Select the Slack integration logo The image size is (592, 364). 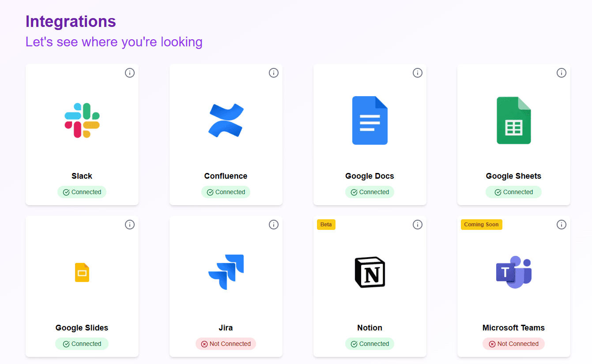(x=82, y=120)
